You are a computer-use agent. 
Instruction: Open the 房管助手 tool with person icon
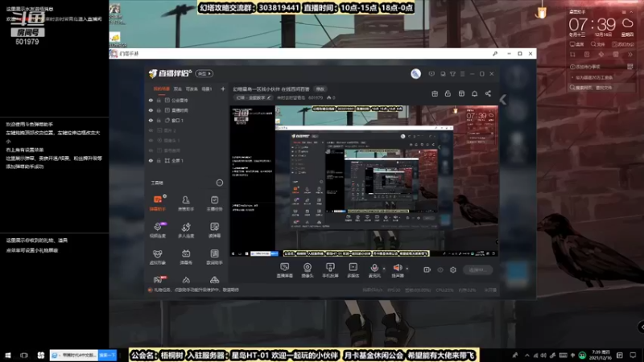(186, 204)
